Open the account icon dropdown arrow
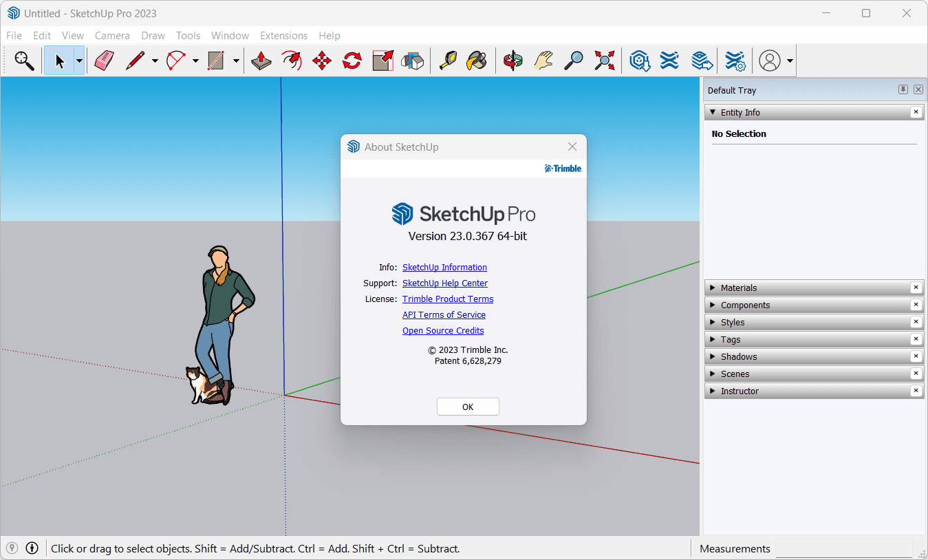The image size is (928, 560). (x=790, y=61)
